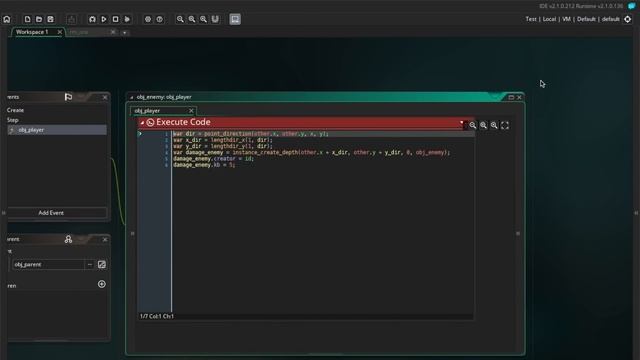Zoom out workspace magnifier icon

click(180, 19)
